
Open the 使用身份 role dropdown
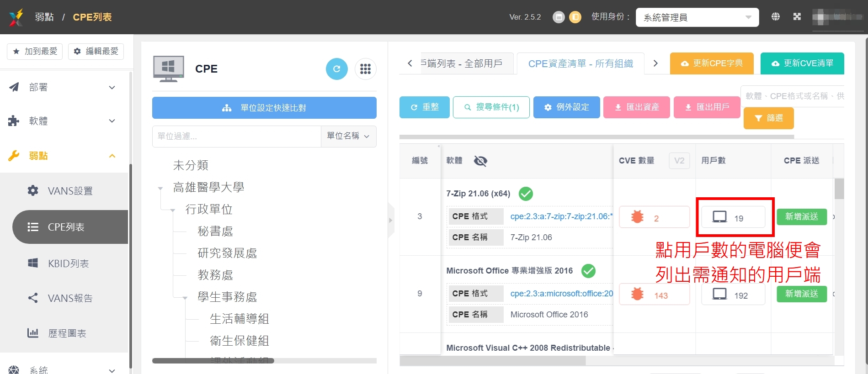pyautogui.click(x=697, y=17)
